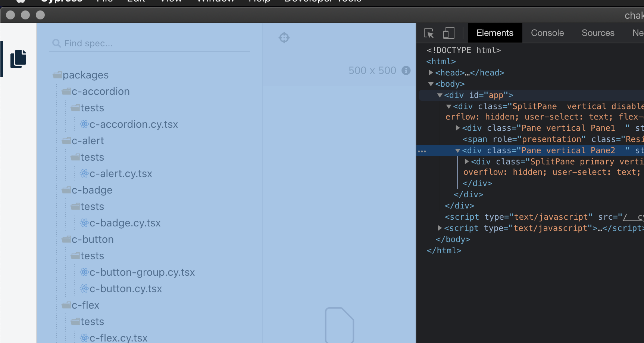Click the c-accordion folder icon
This screenshot has height=343, width=644.
tap(66, 92)
